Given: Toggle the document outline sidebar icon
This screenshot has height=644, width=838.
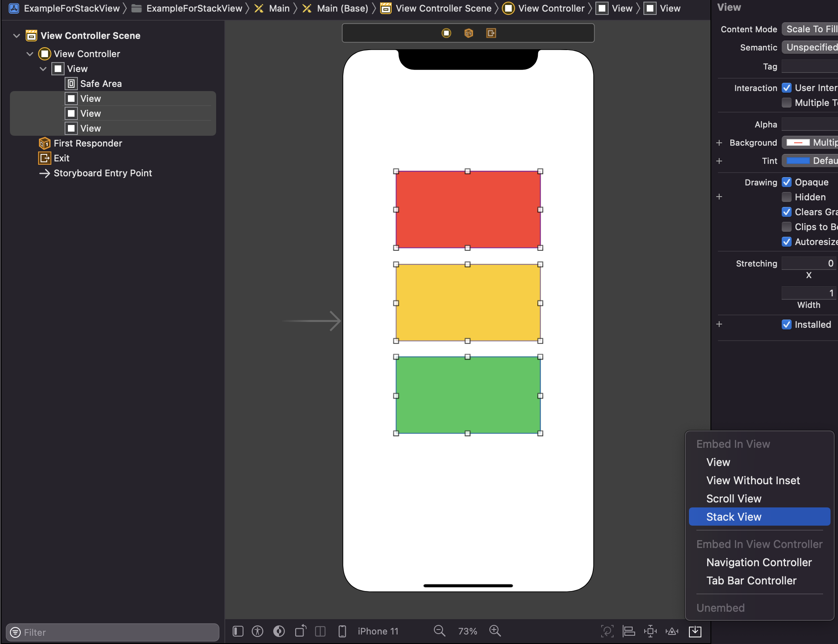Looking at the screenshot, I should (x=238, y=631).
